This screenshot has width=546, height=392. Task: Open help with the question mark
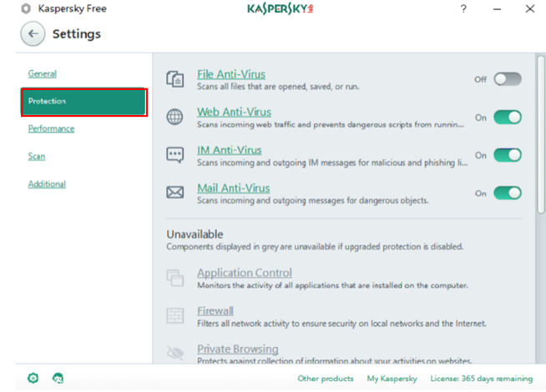pos(463,8)
